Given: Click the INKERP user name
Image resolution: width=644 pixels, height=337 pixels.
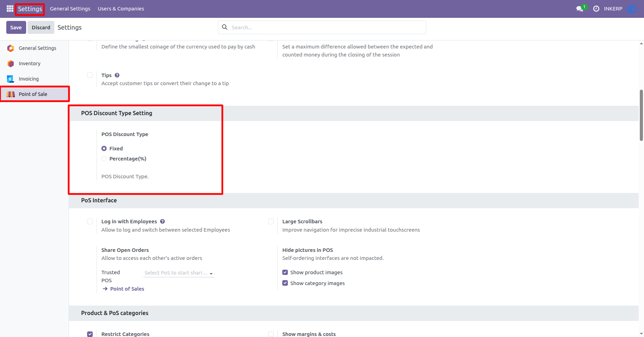Looking at the screenshot, I should (613, 9).
